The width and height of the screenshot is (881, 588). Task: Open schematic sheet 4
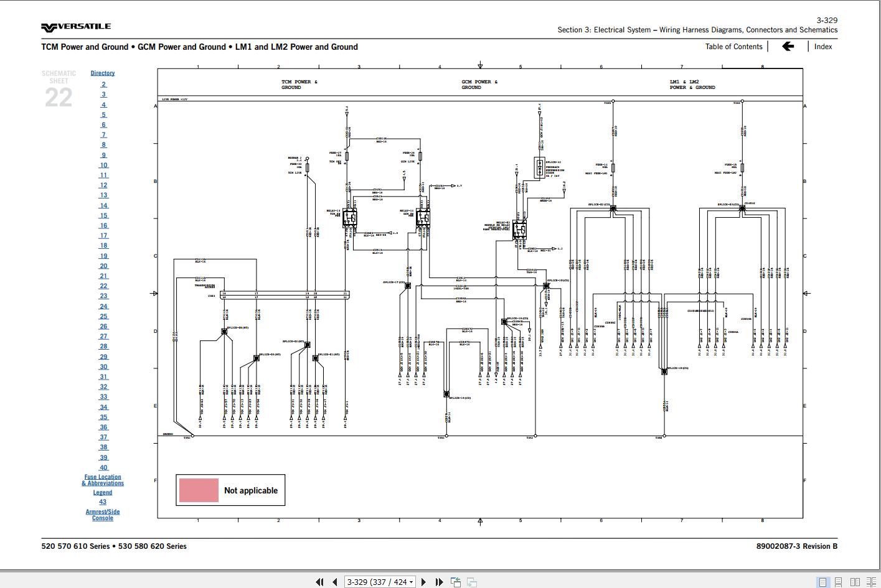point(103,105)
